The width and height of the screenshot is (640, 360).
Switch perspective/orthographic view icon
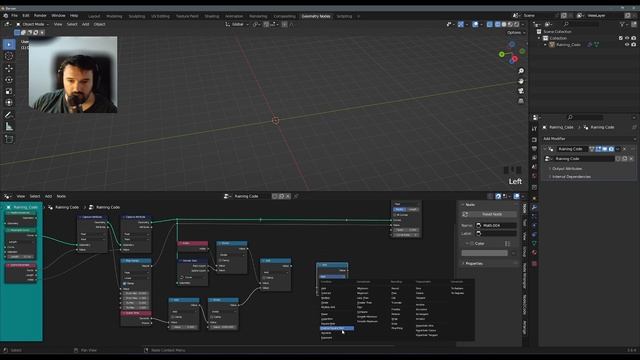(x=521, y=100)
